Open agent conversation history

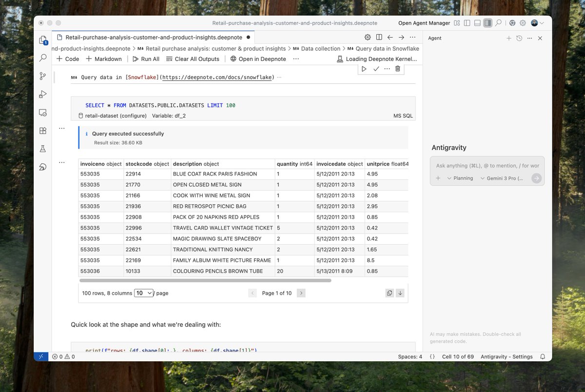(519, 38)
